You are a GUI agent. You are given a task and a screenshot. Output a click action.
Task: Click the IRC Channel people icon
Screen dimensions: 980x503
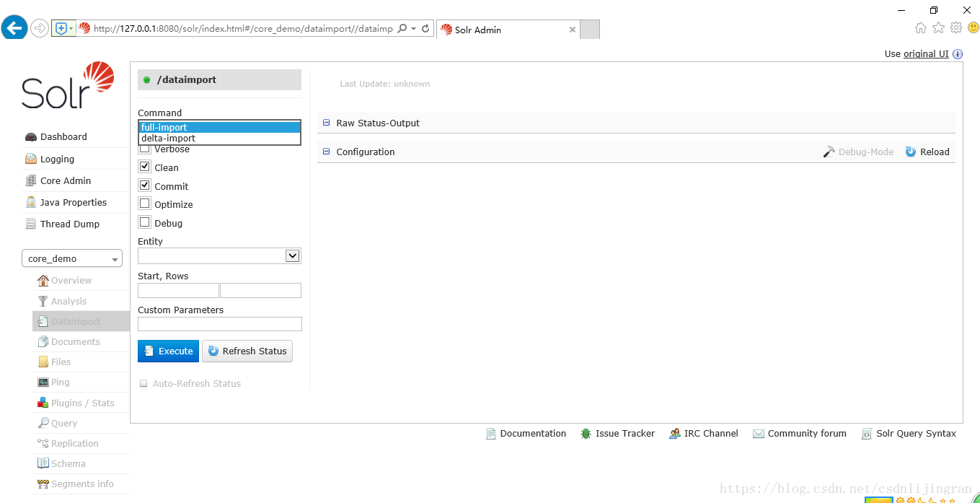(x=675, y=434)
